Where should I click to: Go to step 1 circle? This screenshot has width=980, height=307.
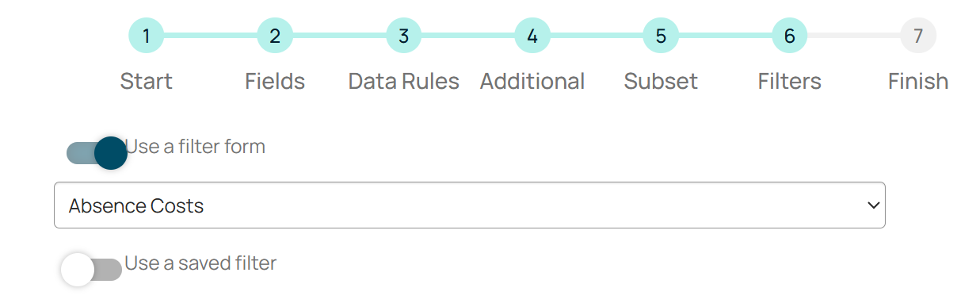click(x=146, y=36)
